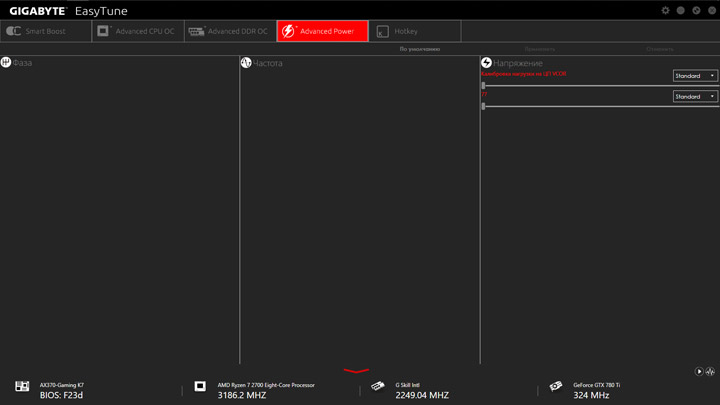Click the graphics card icon beside GeForce GTX
The width and height of the screenshot is (720, 405).
tap(556, 386)
